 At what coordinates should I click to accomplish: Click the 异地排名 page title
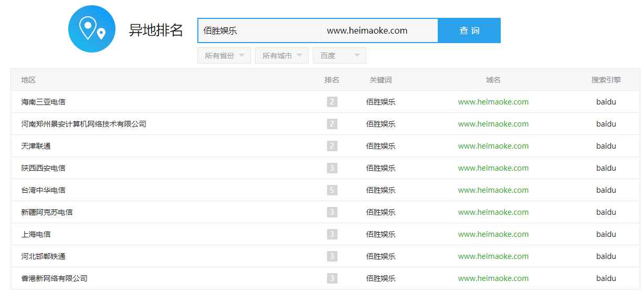click(x=156, y=30)
